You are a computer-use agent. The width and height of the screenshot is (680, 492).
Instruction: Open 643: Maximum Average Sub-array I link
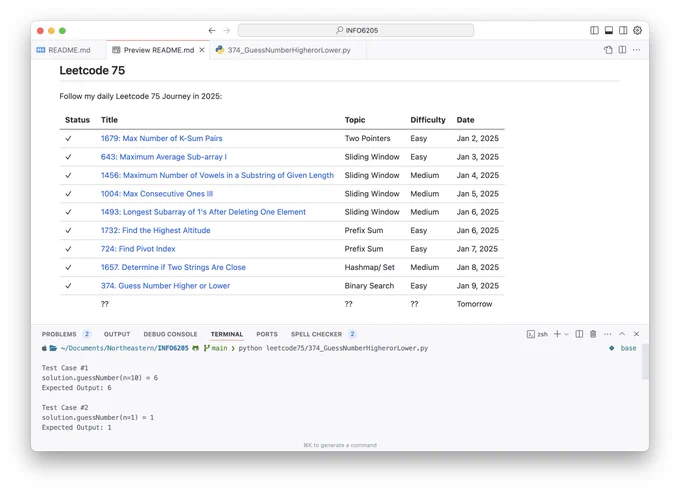click(x=163, y=157)
